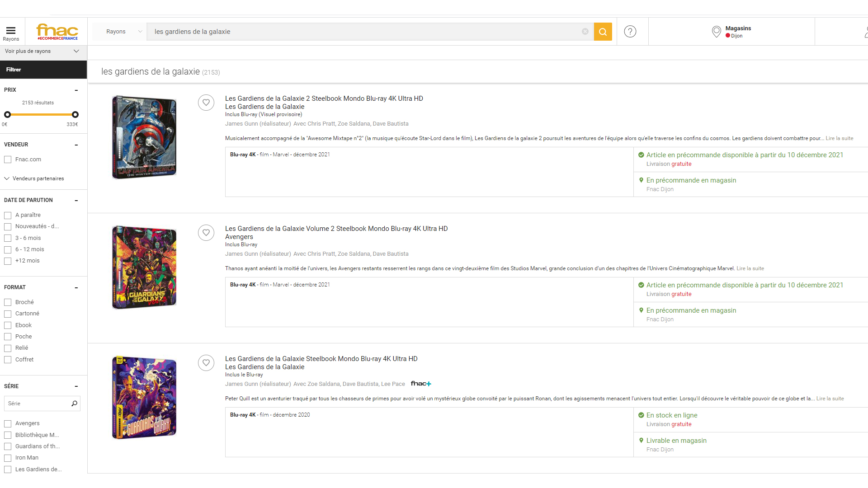Click the Magasins location pin icon

pyautogui.click(x=716, y=32)
